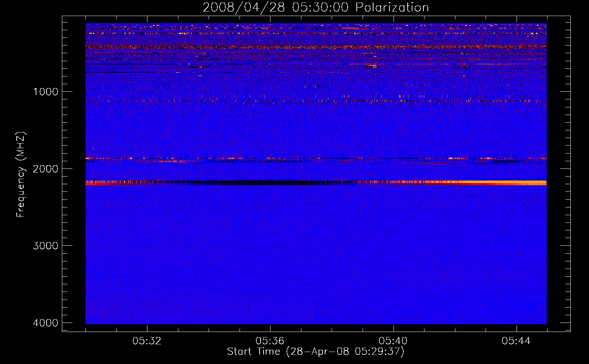The image size is (589, 364).
Task: Click the "Start Time (28-Apr-08 05:29:37)" label
Action: click(x=316, y=352)
